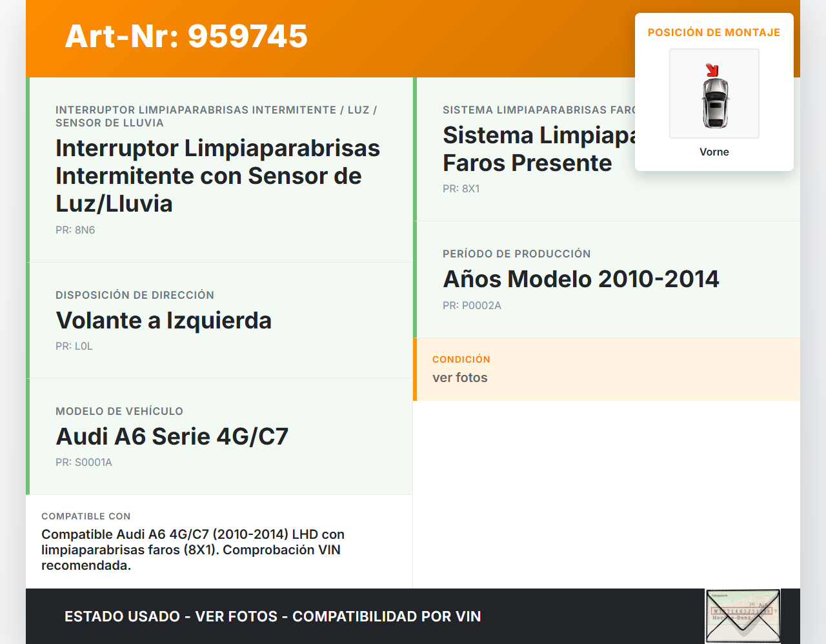Click the orange CONDICIÓN label
The height and width of the screenshot is (644, 826).
point(461,359)
